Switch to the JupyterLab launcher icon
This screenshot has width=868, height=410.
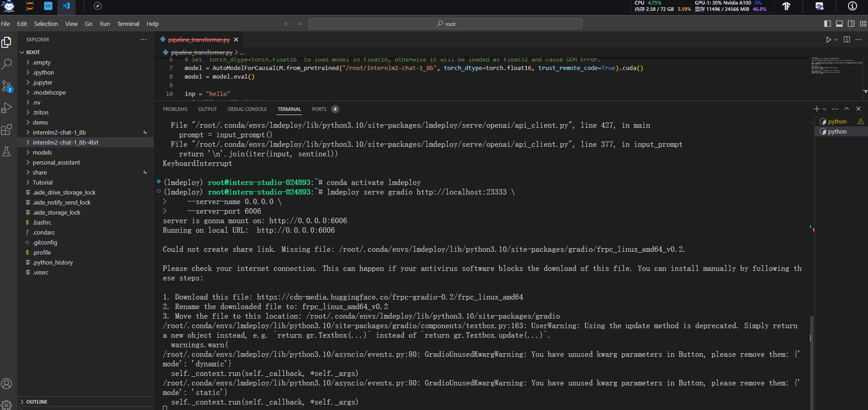30,6
